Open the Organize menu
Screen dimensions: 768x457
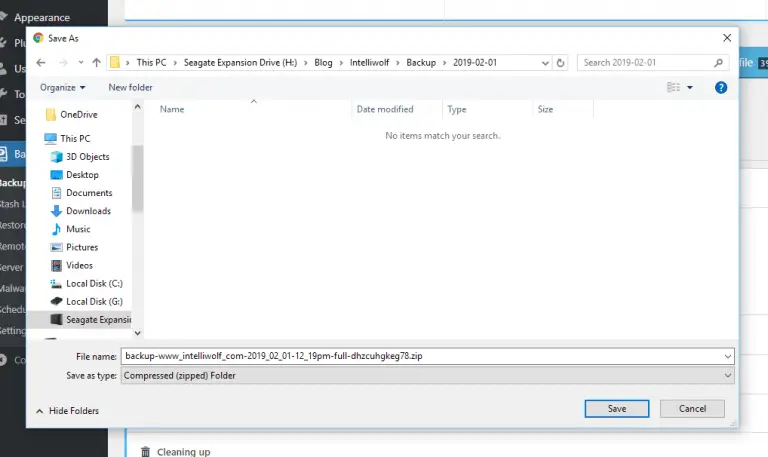pos(62,88)
